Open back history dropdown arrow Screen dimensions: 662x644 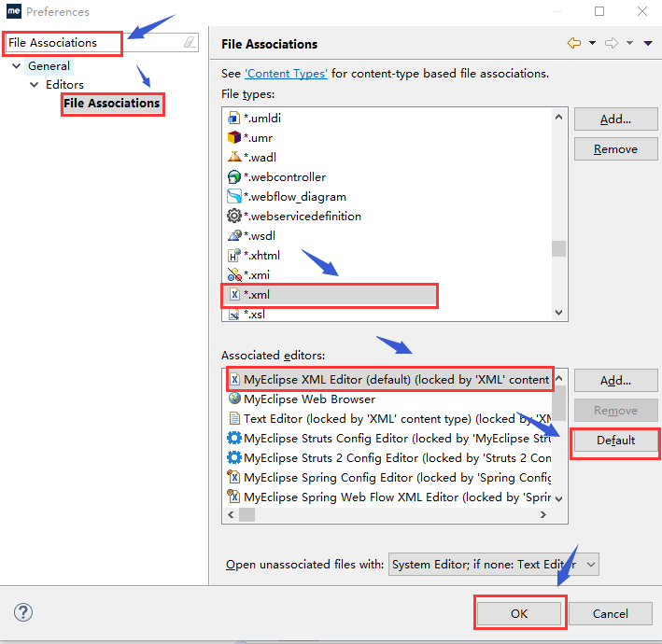point(592,43)
